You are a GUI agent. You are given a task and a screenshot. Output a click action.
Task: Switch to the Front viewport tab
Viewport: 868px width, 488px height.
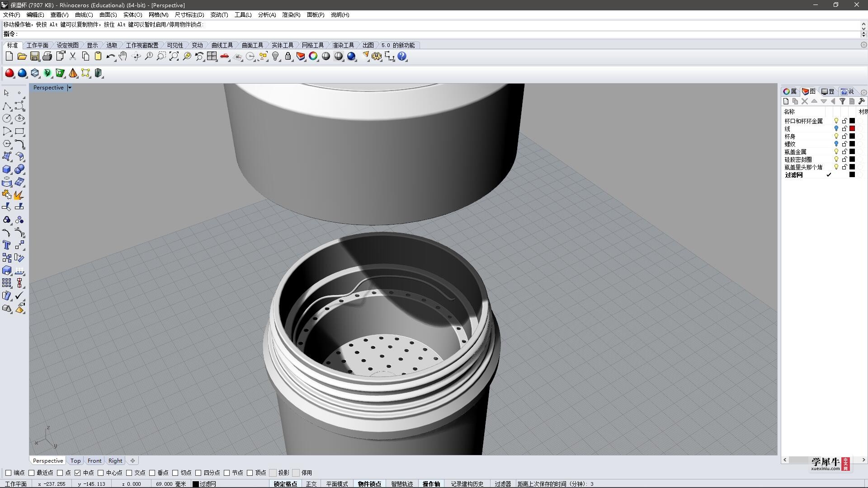[x=94, y=461]
